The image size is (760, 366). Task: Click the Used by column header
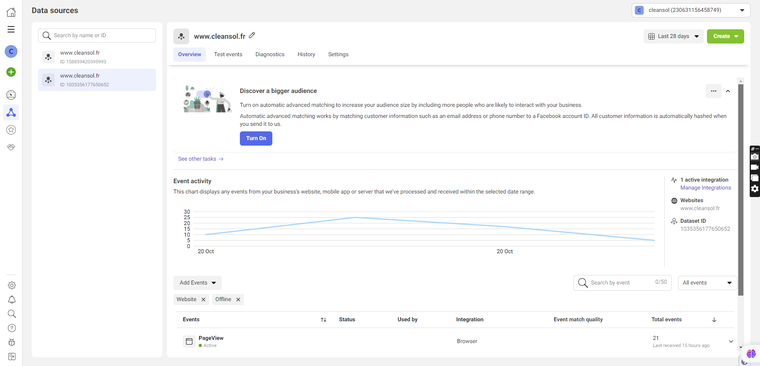[x=408, y=319]
